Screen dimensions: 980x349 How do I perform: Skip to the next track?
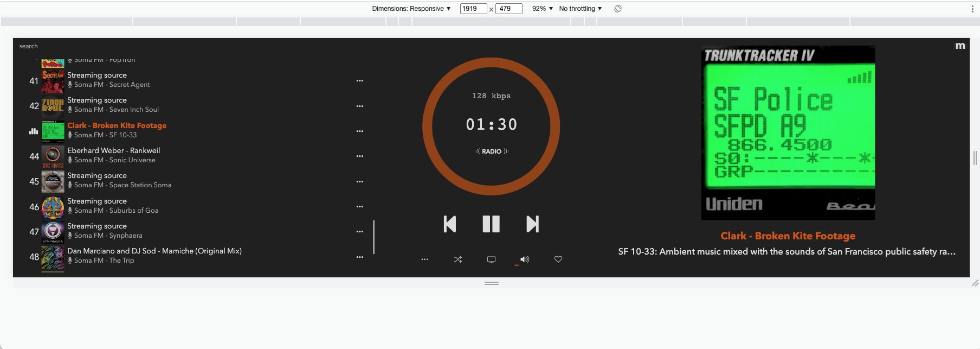coord(533,224)
